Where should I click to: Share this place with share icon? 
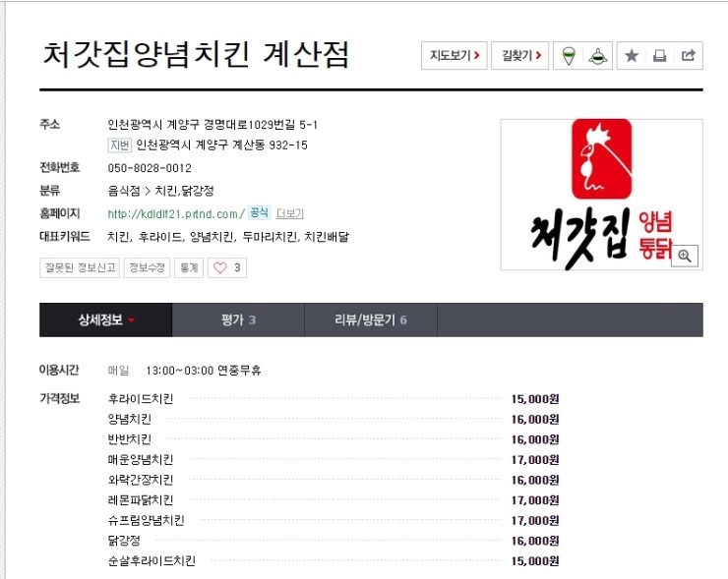click(x=688, y=56)
